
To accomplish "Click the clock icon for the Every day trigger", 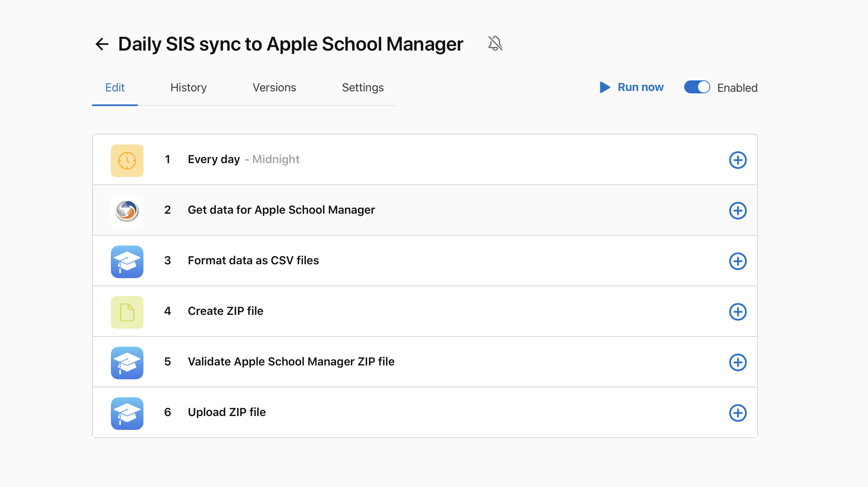I will [127, 160].
